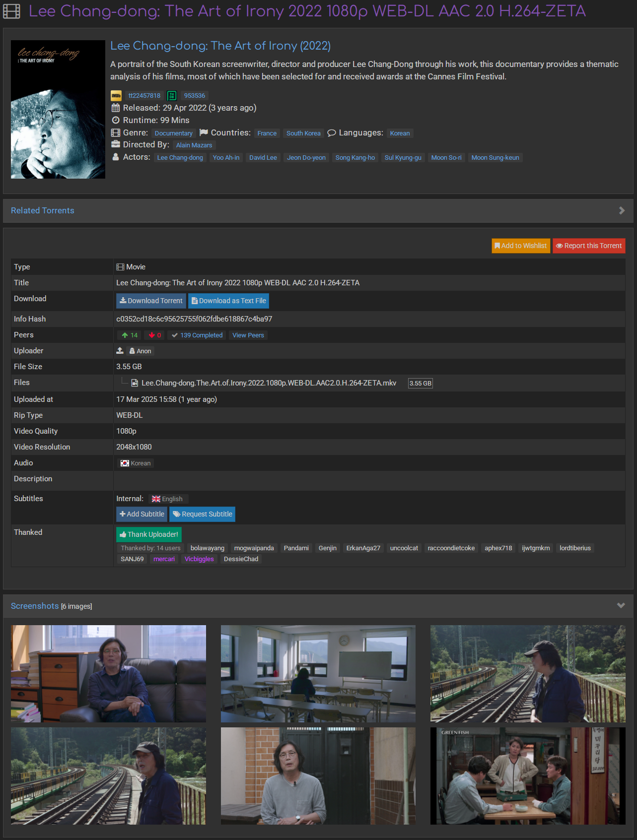
Task: Click the IMDb logo icon
Action: click(x=116, y=96)
